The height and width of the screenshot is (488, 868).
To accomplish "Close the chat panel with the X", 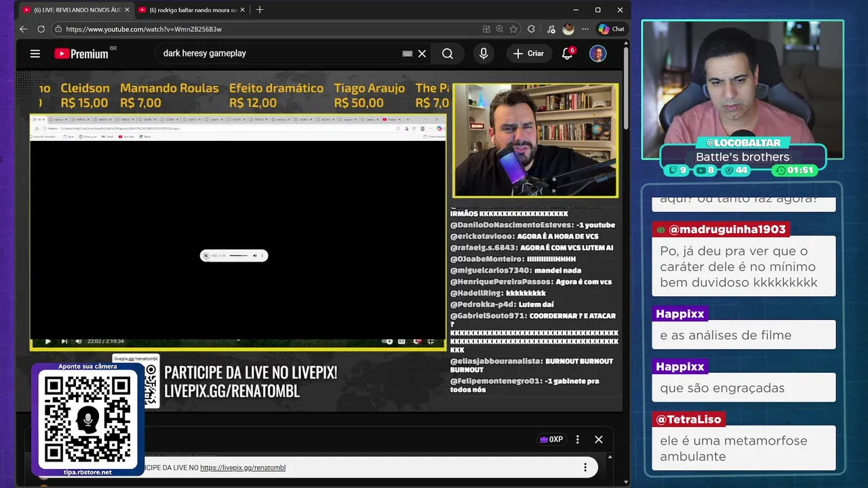I will pyautogui.click(x=599, y=439).
